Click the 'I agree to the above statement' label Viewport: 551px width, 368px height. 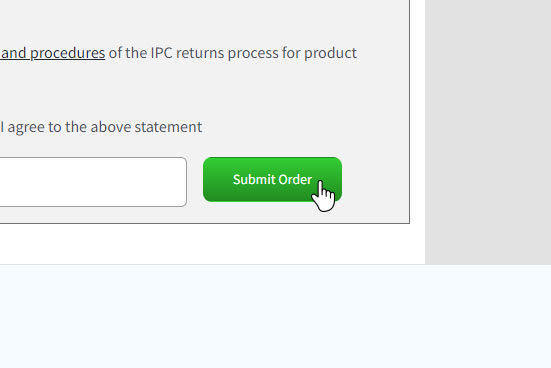coord(101,127)
